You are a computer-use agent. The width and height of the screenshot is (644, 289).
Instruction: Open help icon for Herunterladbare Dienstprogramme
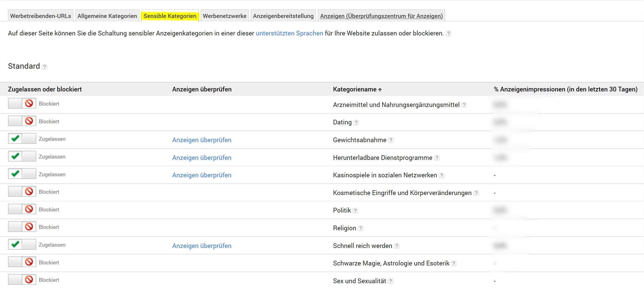click(x=437, y=158)
